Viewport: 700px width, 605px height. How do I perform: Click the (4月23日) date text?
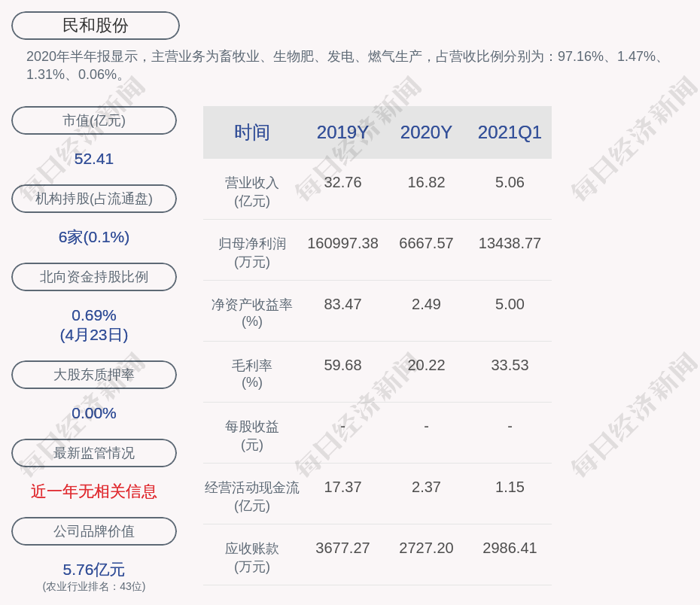pos(94,335)
